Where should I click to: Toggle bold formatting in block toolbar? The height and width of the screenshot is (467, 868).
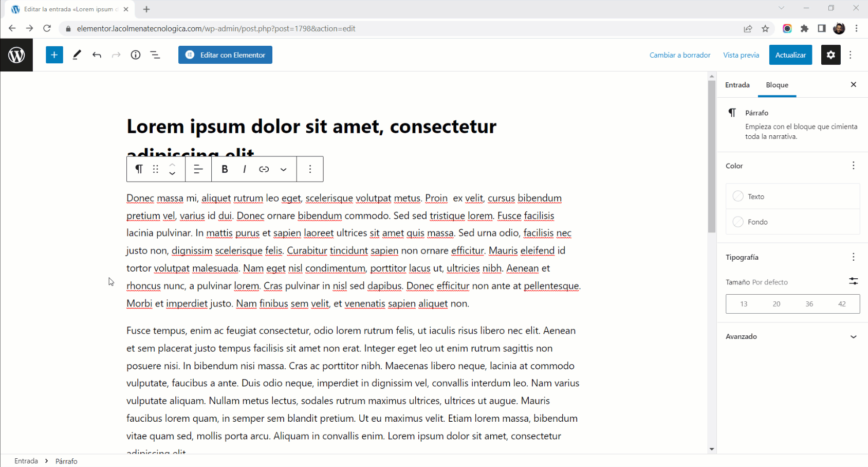click(x=225, y=169)
